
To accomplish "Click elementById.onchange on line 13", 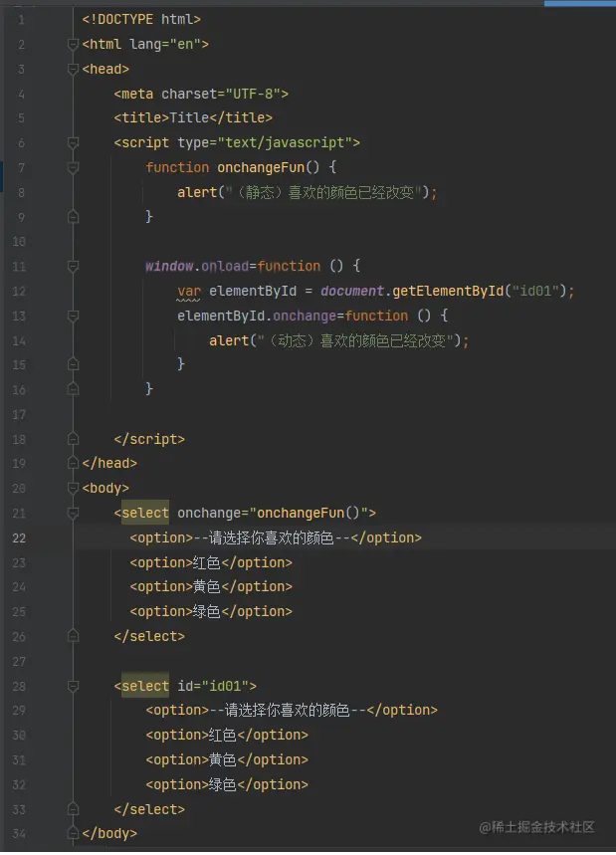I will tap(257, 316).
